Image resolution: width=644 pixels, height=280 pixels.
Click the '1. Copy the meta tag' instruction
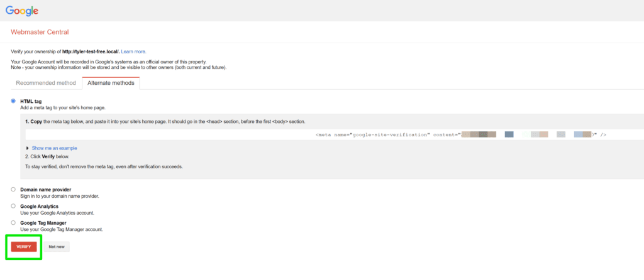tap(165, 122)
